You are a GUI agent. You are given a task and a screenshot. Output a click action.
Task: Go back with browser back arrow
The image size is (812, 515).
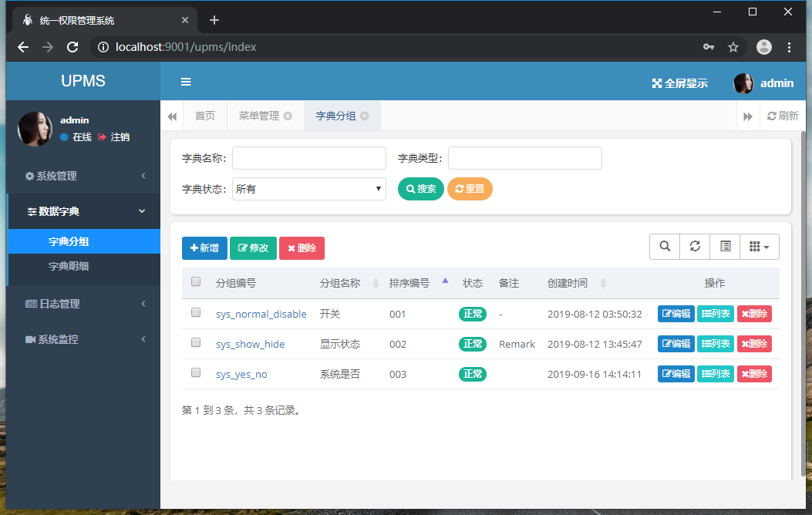23,47
